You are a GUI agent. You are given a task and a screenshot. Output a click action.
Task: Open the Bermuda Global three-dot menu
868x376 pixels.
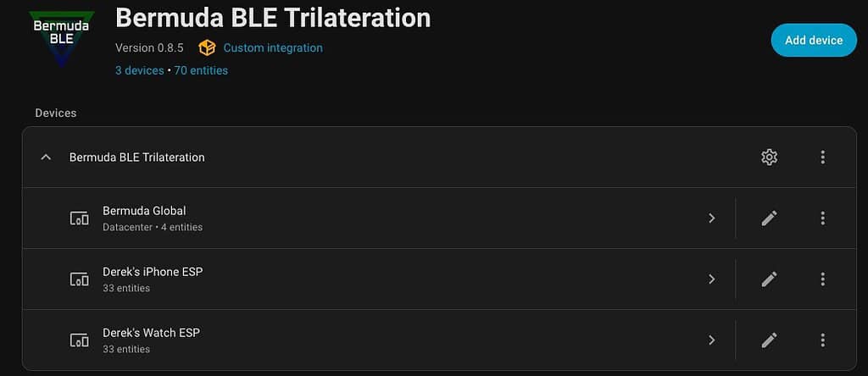(x=822, y=218)
